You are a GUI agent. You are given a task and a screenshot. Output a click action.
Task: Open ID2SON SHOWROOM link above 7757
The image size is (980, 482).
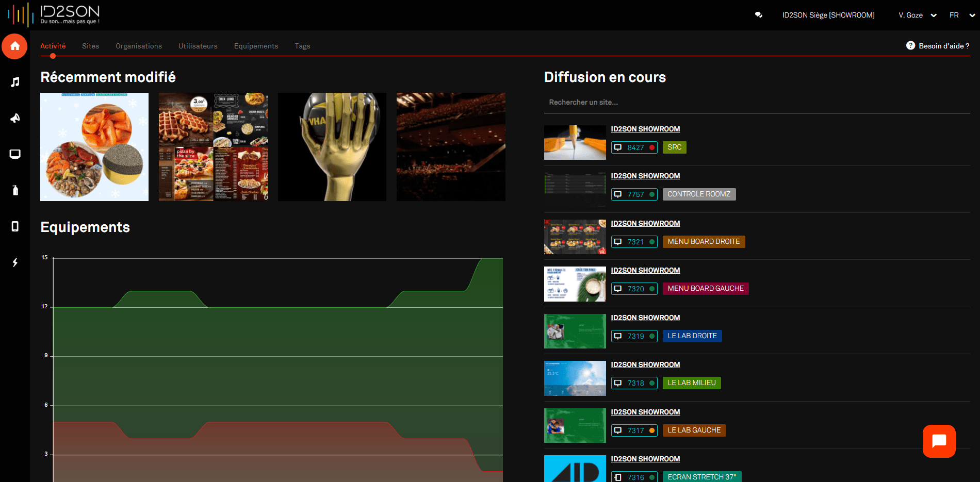click(645, 176)
